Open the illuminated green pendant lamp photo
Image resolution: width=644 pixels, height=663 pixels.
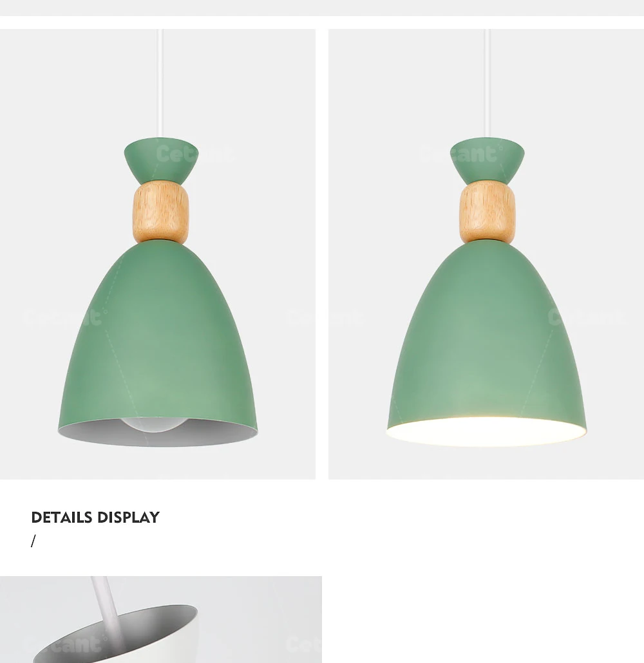point(486,254)
